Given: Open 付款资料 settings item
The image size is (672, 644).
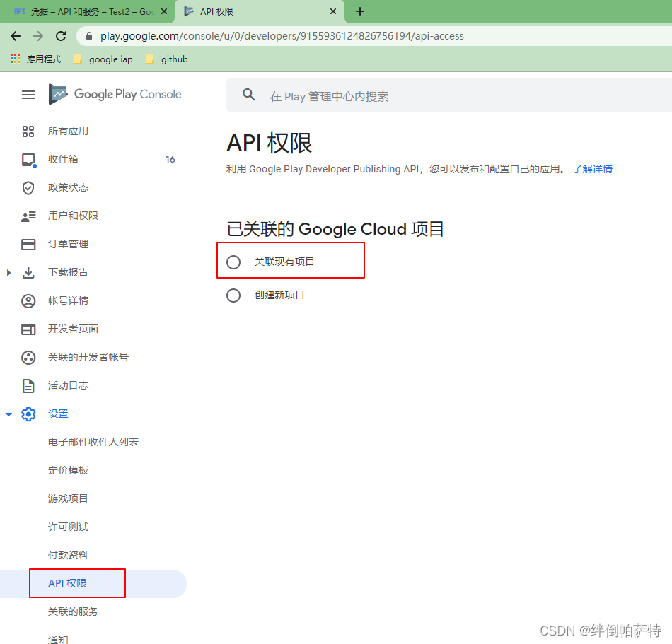Looking at the screenshot, I should 68,555.
